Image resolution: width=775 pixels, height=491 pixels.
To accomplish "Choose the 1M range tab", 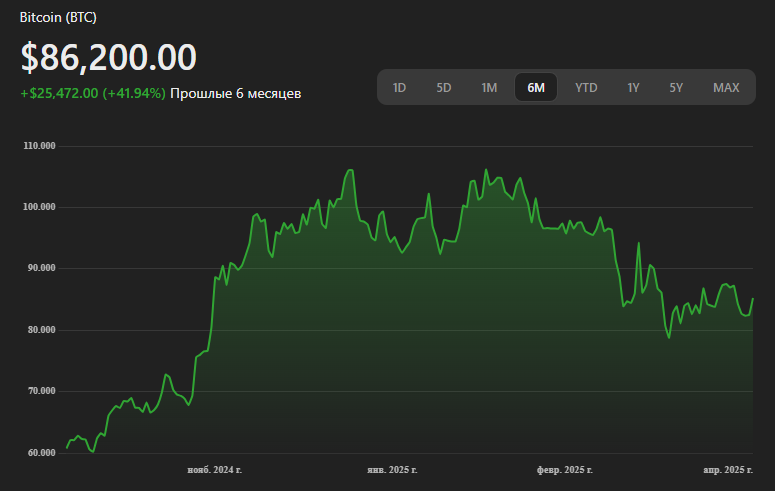I will point(489,88).
